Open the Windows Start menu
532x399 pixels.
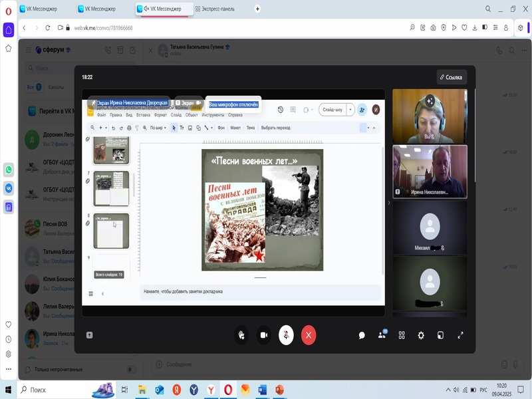tap(9, 390)
